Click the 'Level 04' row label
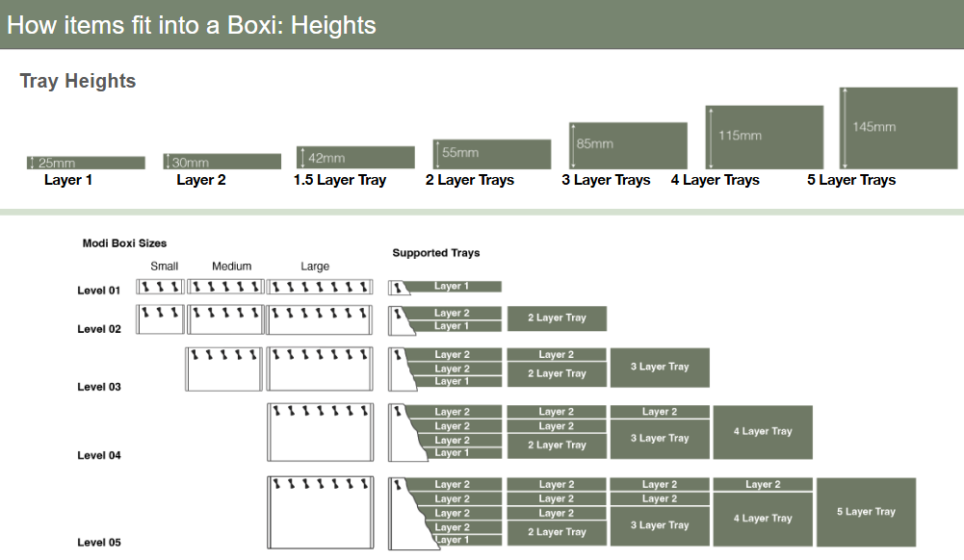964x560 pixels. 99,456
